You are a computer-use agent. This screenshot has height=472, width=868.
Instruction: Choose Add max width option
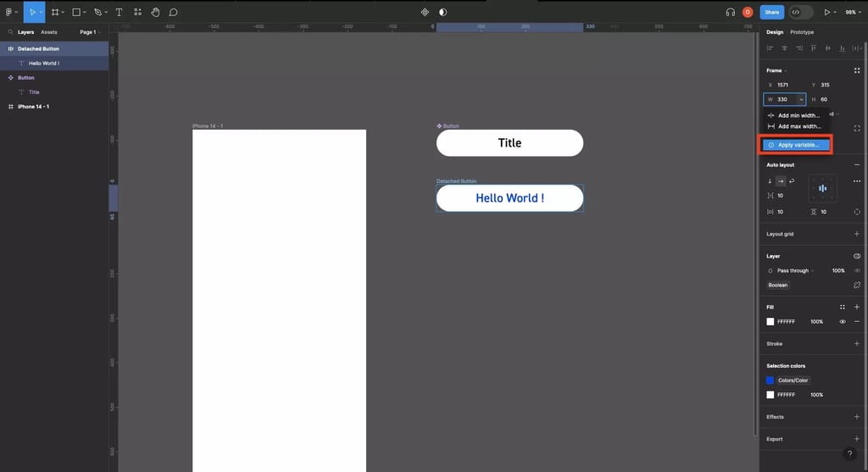pos(794,126)
